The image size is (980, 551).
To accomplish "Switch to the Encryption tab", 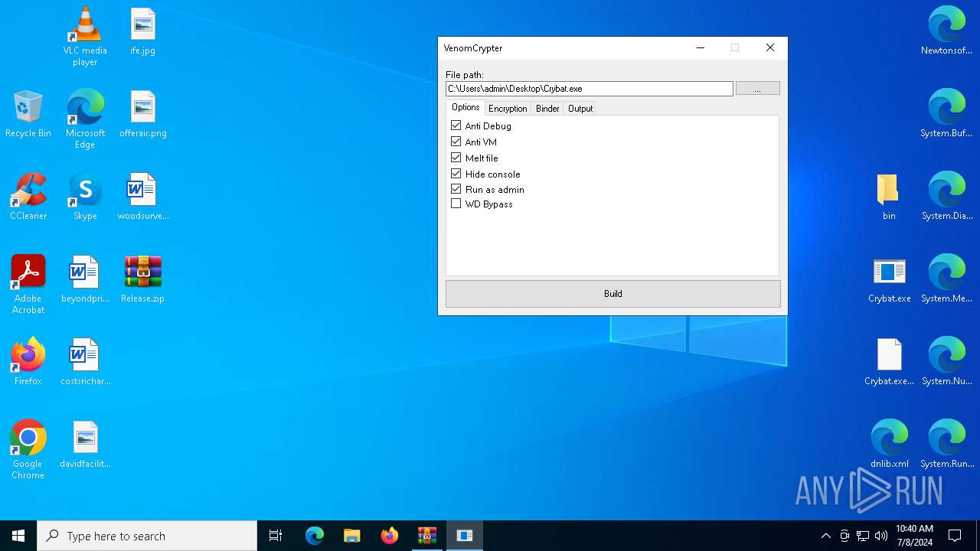I will click(508, 109).
